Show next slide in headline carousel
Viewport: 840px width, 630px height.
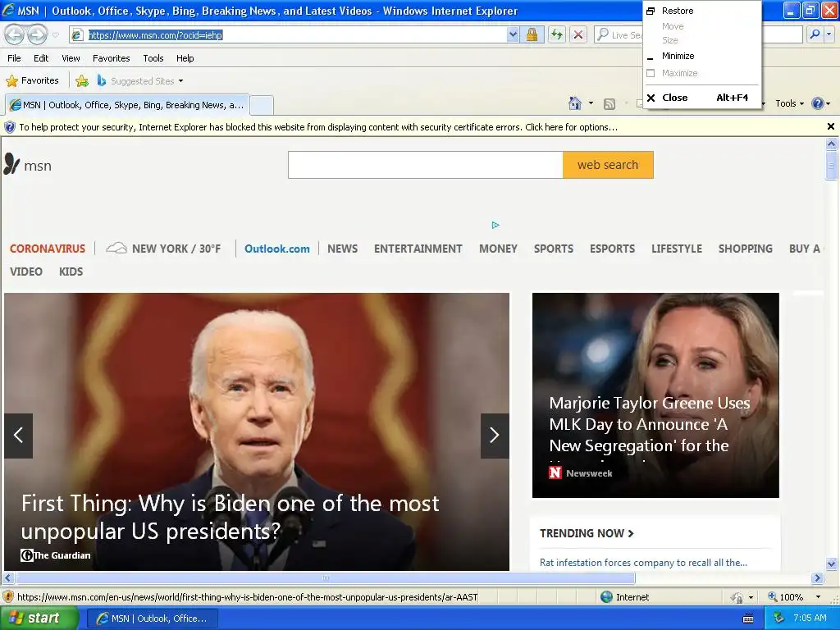pos(495,436)
